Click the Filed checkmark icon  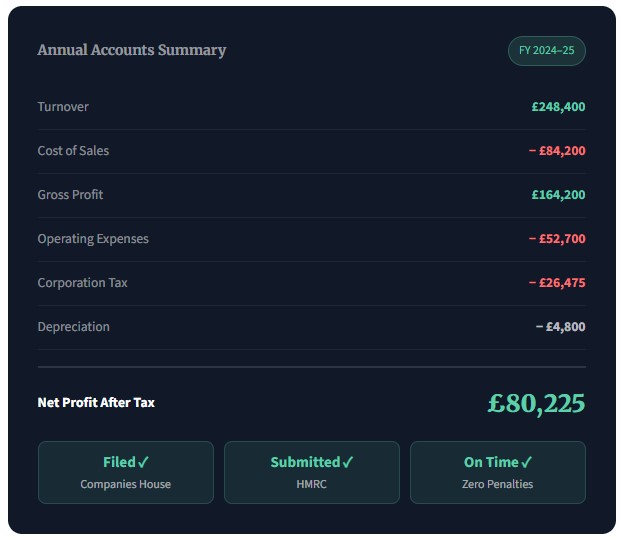(144, 462)
